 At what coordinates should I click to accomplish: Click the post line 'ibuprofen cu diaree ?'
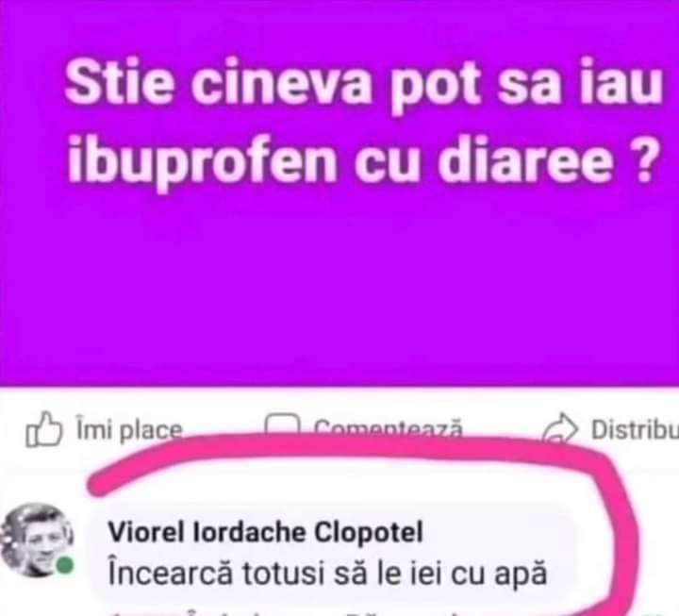point(360,159)
